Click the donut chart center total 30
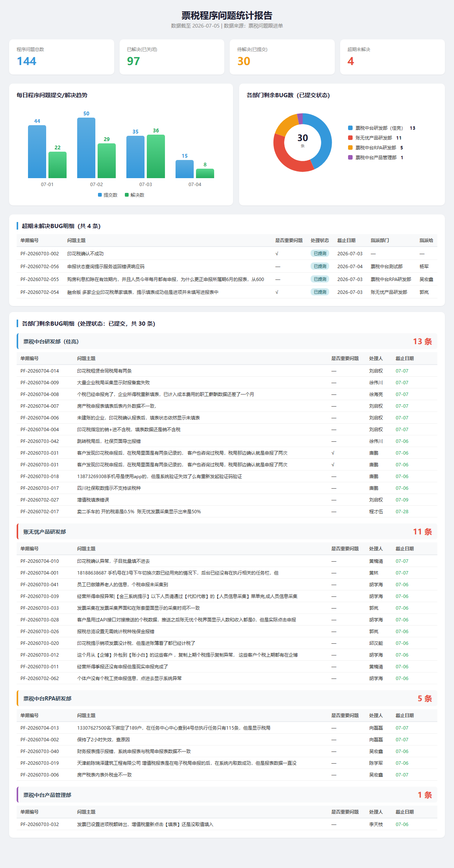The height and width of the screenshot is (868, 454). 303,138
